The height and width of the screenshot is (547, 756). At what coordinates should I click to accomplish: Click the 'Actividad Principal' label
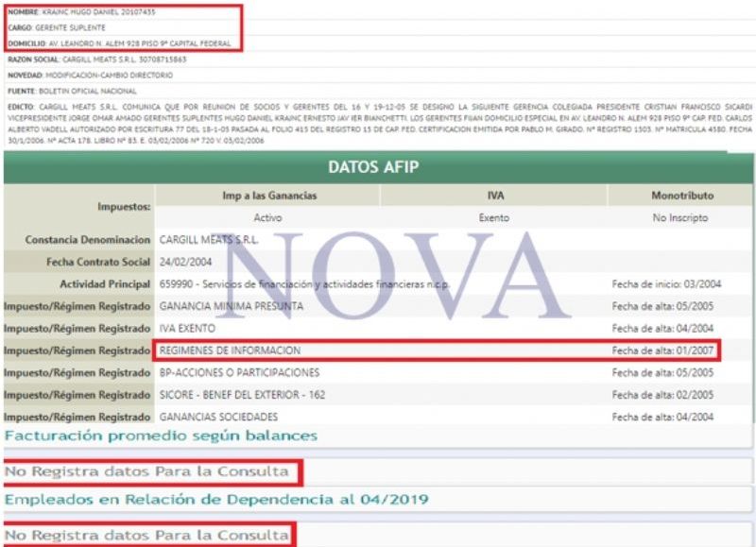coord(105,284)
